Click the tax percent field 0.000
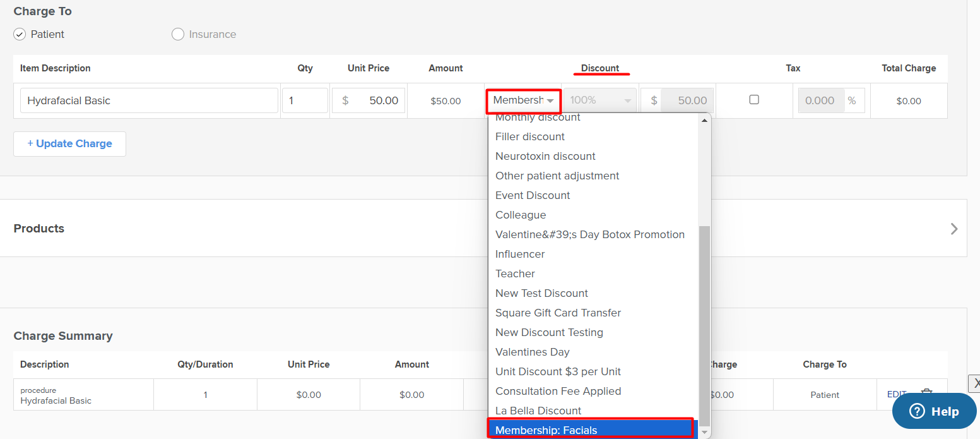 tap(822, 100)
